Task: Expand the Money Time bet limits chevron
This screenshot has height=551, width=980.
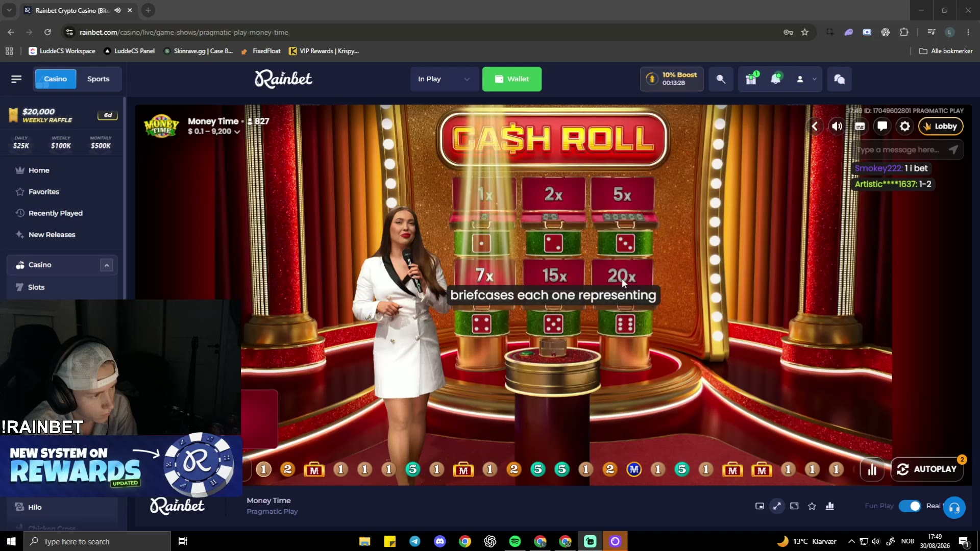Action: (x=237, y=132)
